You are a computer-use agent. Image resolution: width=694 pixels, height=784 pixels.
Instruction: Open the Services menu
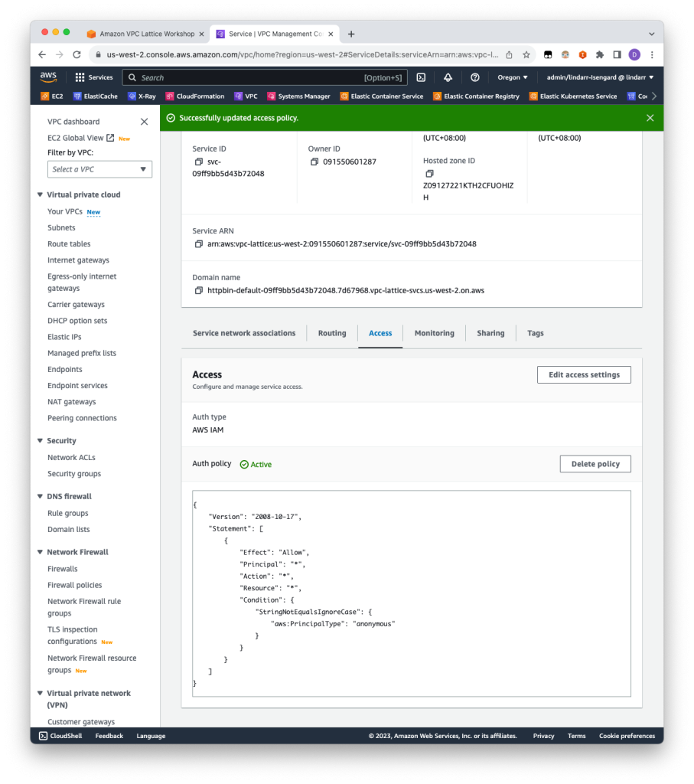click(x=96, y=77)
